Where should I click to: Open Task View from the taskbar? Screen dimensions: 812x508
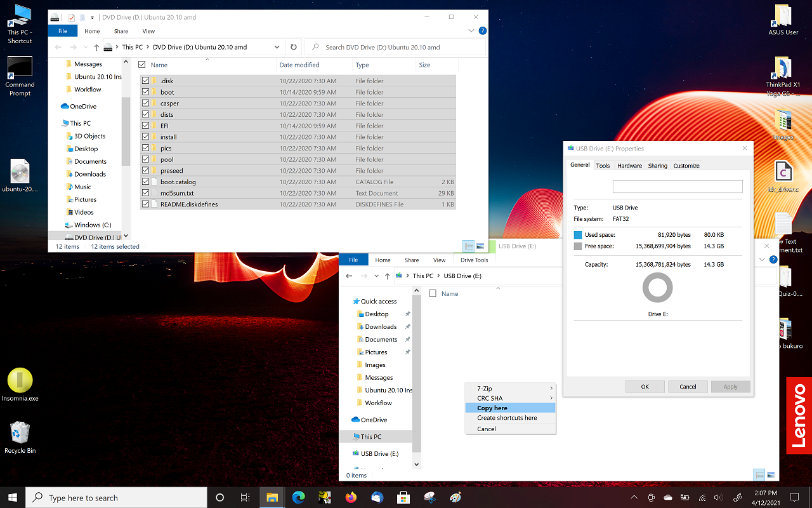coord(246,497)
